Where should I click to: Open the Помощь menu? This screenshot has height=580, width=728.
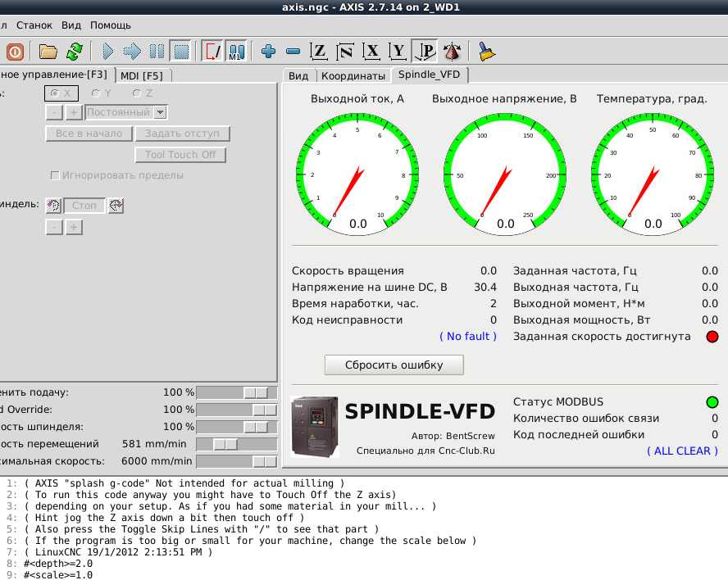point(111,25)
